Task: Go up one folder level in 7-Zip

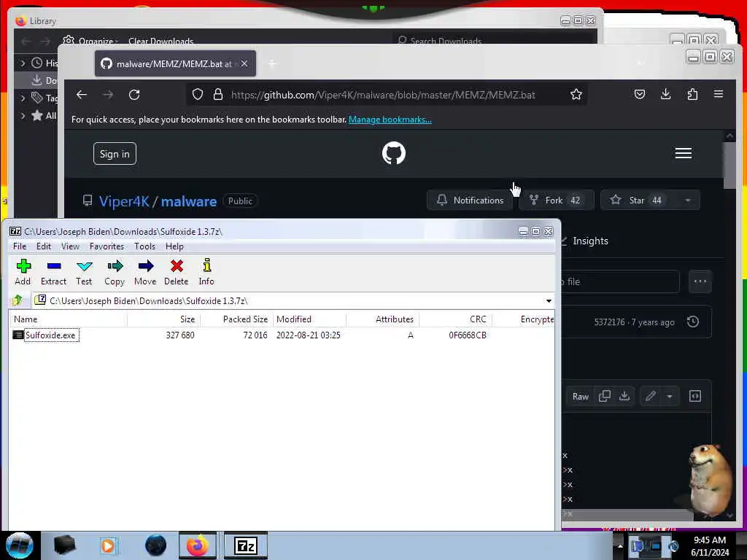Action: (x=18, y=300)
